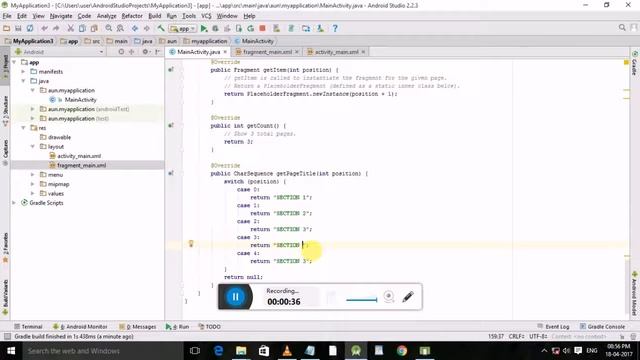
Task: Click the red Stop icon
Action: pyautogui.click(x=262, y=28)
